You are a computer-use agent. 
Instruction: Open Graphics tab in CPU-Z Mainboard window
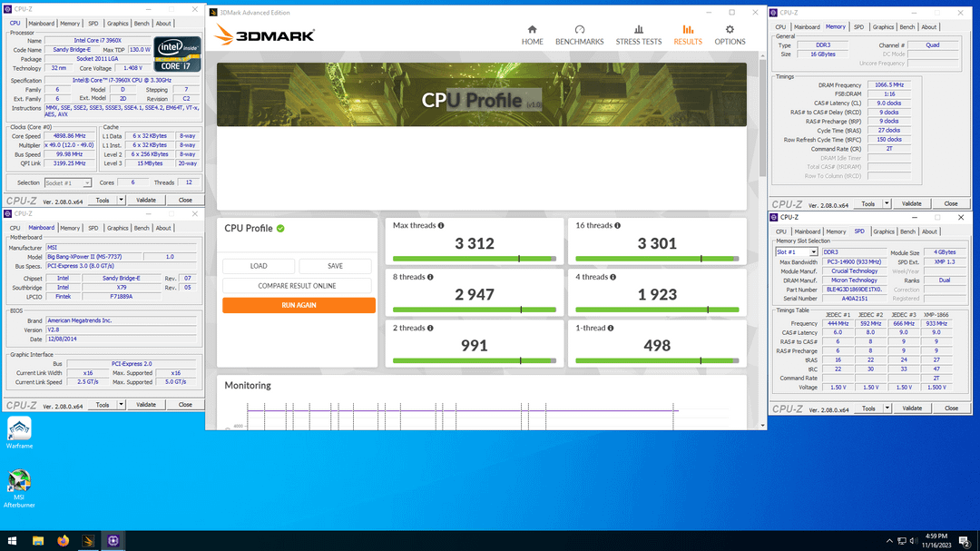pos(117,228)
